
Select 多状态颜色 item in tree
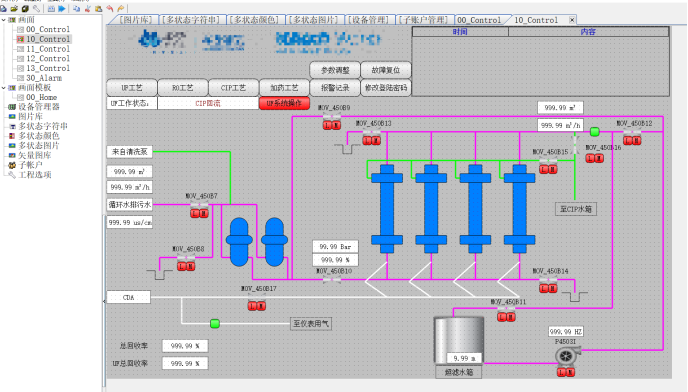click(39, 136)
